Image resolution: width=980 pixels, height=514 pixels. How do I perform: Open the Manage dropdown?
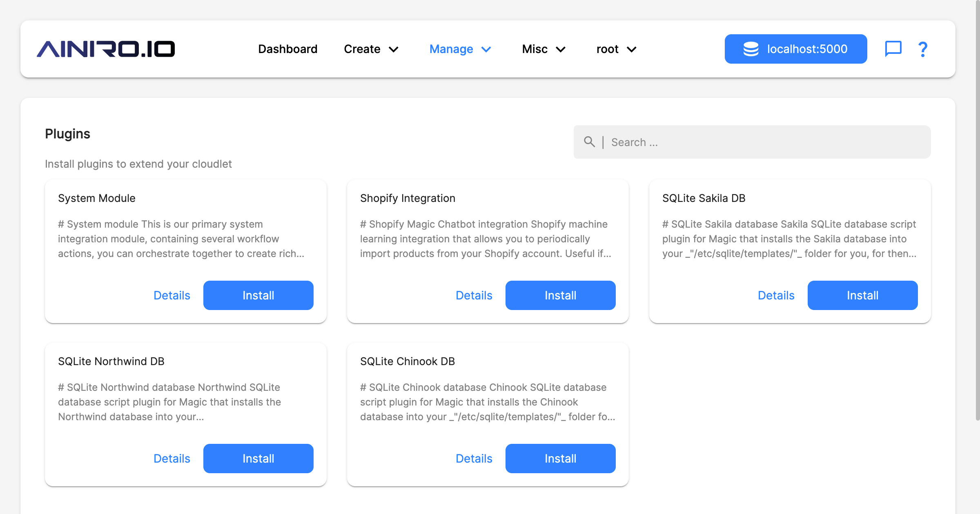[460, 49]
